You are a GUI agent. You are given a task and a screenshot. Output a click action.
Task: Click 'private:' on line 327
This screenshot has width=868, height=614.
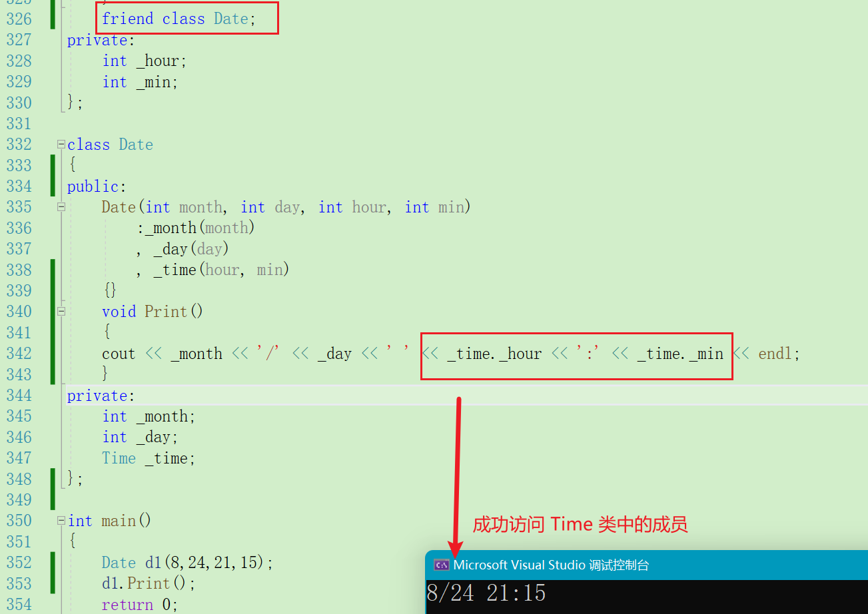click(101, 40)
